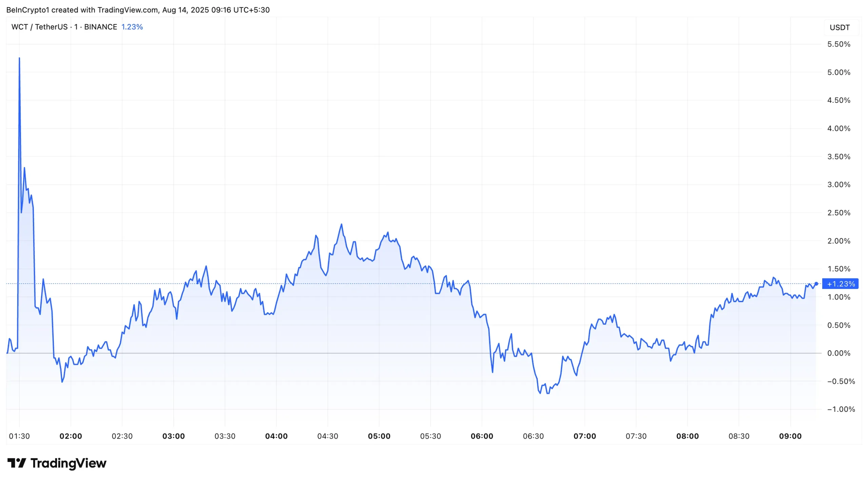Screen dimensions: 868x482
Task: Open the USDT currency selector
Action: coord(840,27)
